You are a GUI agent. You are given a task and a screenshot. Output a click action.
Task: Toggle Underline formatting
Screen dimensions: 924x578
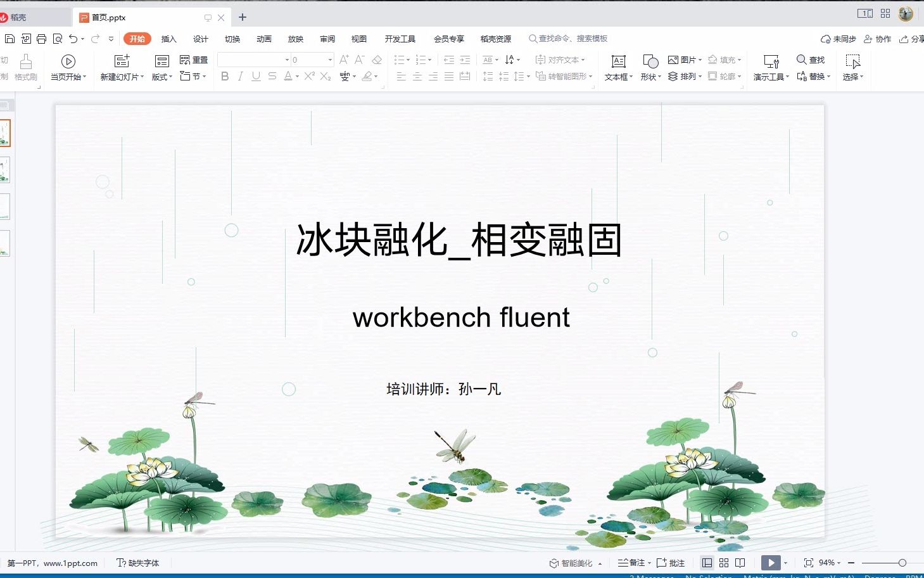coord(256,76)
